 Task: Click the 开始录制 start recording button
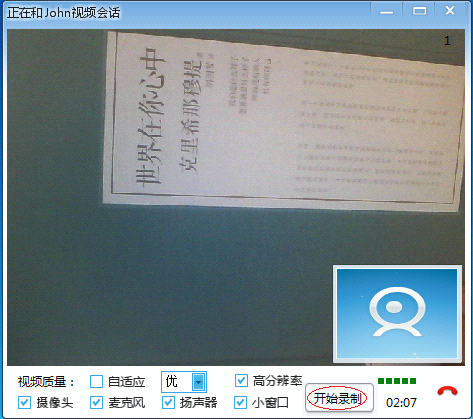click(x=339, y=398)
